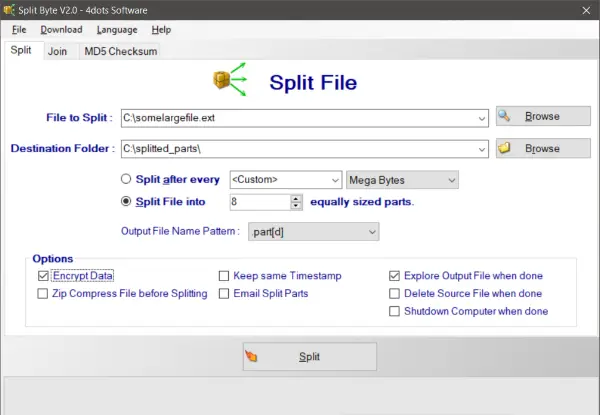Viewport: 600px width, 415px height.
Task: Browse for the file to split
Action: [x=543, y=116]
